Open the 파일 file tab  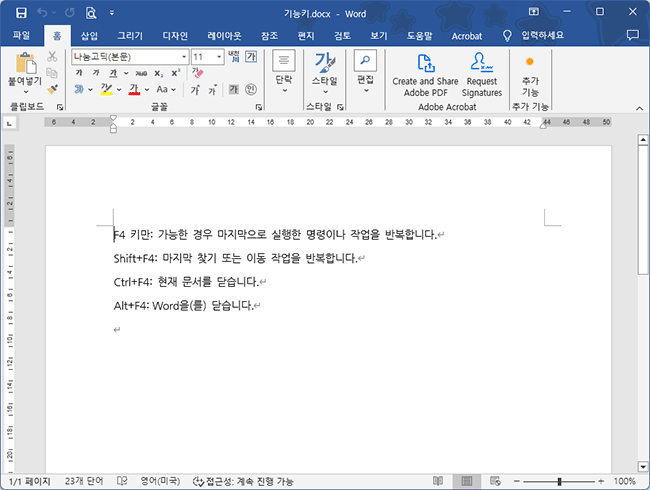(21, 36)
